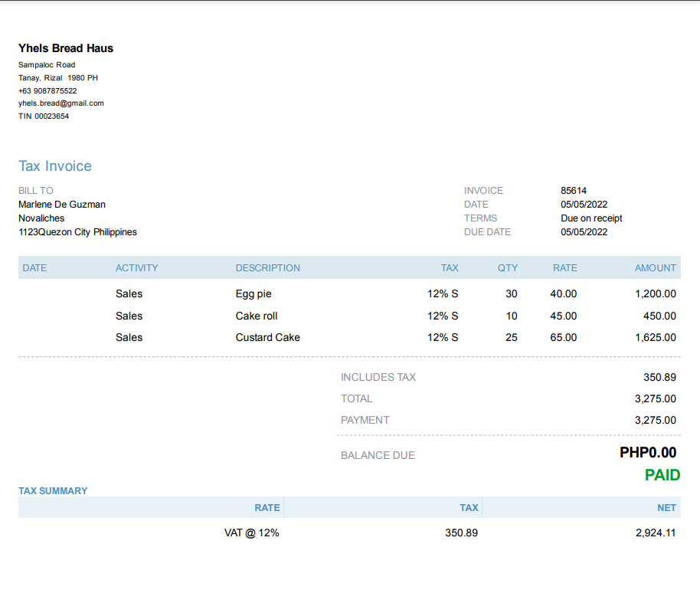The image size is (700, 603).
Task: Select the INCLUDES TAX value 350.89
Action: [660, 378]
